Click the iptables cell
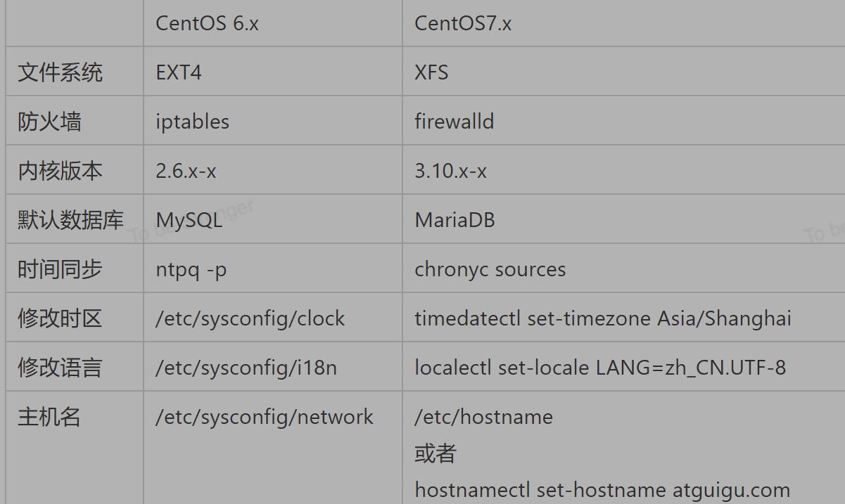The width and height of the screenshot is (845, 504). click(x=192, y=122)
